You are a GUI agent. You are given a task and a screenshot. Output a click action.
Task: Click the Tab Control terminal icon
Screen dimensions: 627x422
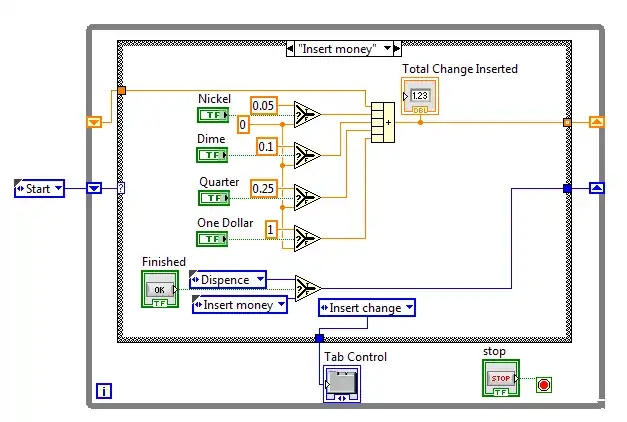[341, 384]
